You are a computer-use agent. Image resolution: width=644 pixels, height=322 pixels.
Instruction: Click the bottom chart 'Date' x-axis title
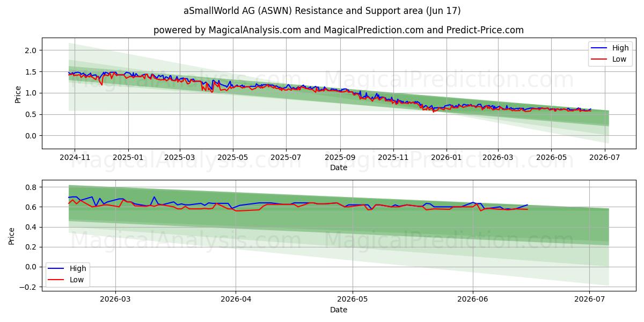tap(339, 310)
